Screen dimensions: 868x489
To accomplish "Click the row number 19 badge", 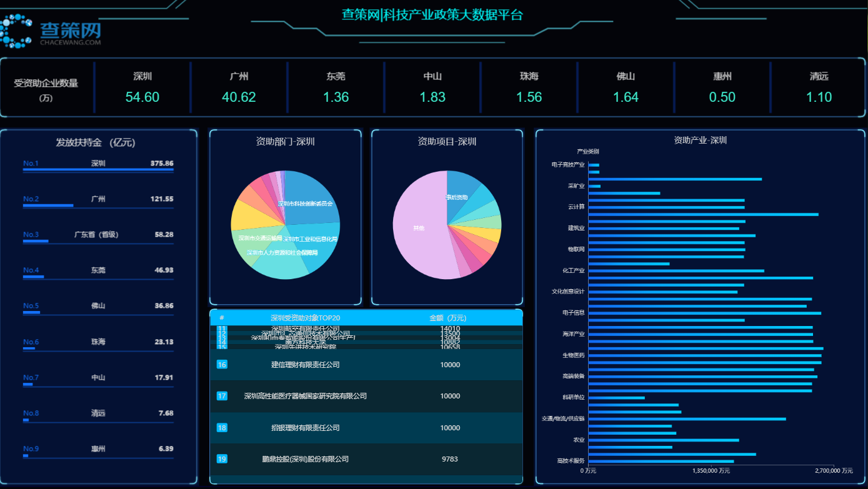I will (222, 459).
